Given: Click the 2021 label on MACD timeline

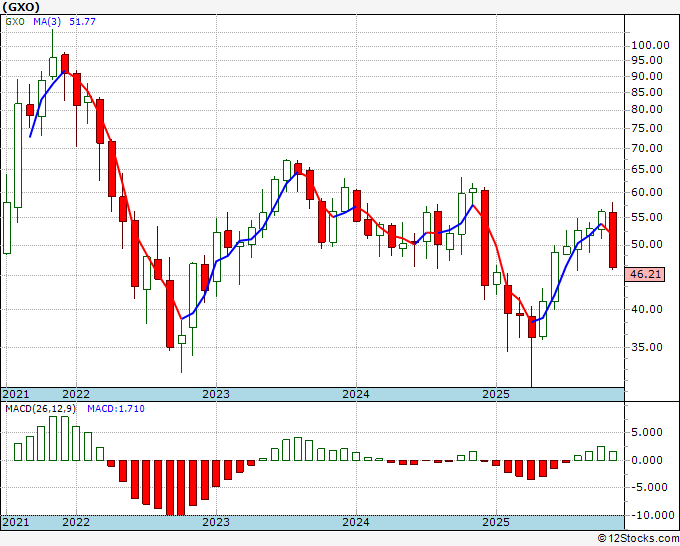Looking at the screenshot, I should point(16,521).
